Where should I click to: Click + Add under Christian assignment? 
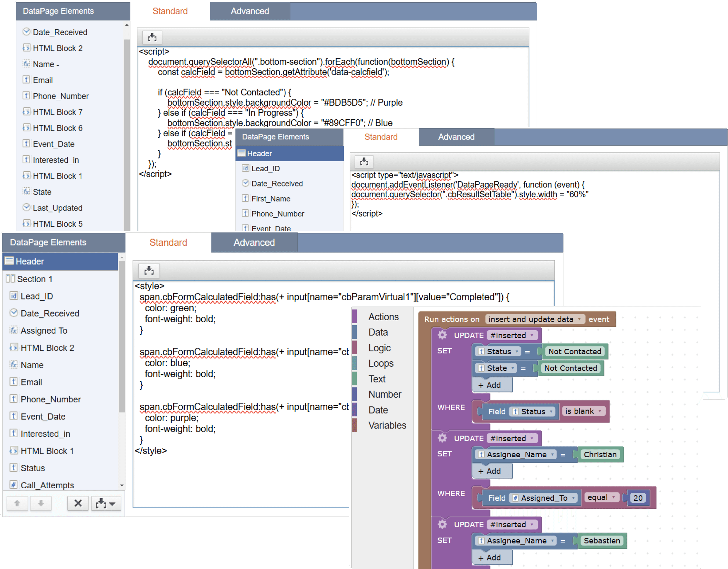tap(492, 471)
